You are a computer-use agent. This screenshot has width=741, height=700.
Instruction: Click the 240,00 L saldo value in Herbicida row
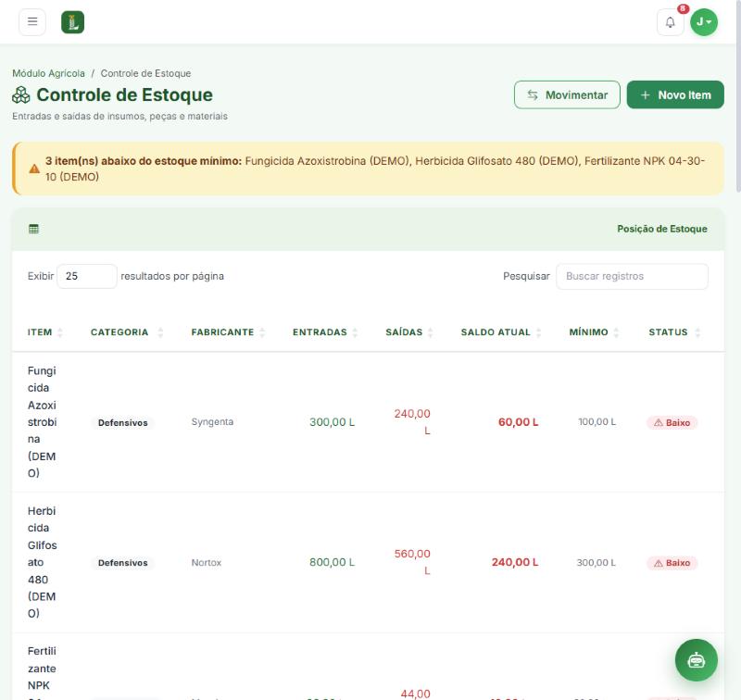click(x=515, y=562)
